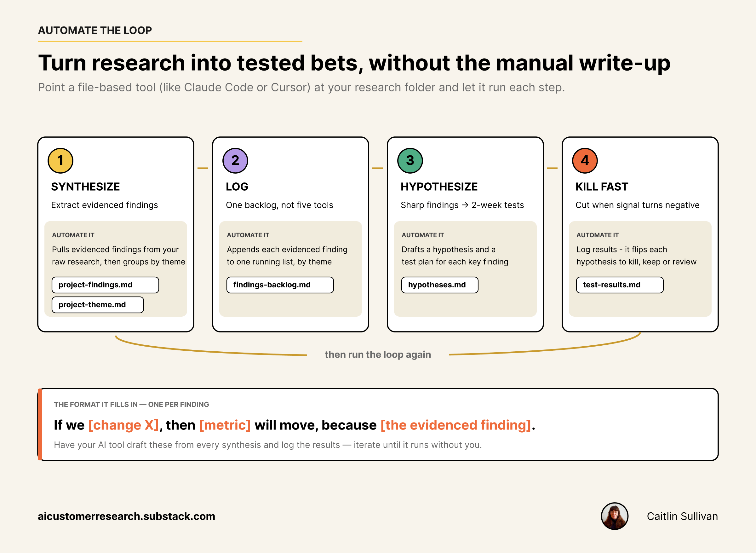Select the project-findings.md file chip

[x=106, y=285]
